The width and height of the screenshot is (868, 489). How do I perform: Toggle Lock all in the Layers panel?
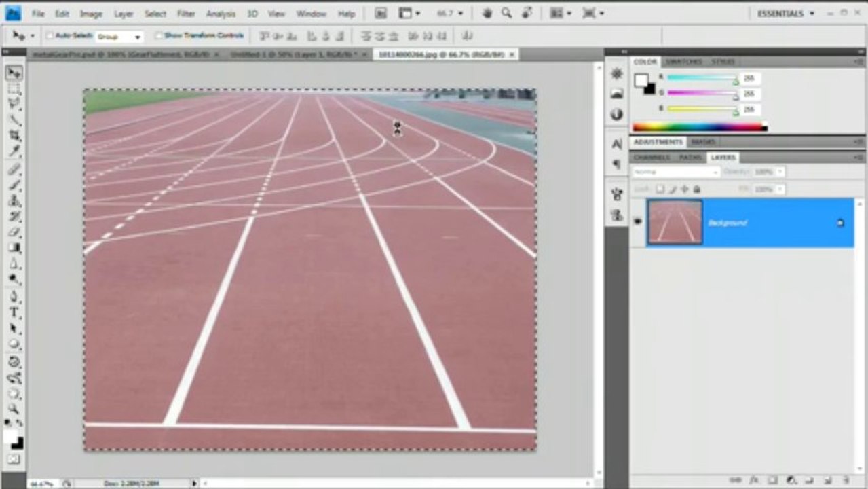[x=696, y=189]
